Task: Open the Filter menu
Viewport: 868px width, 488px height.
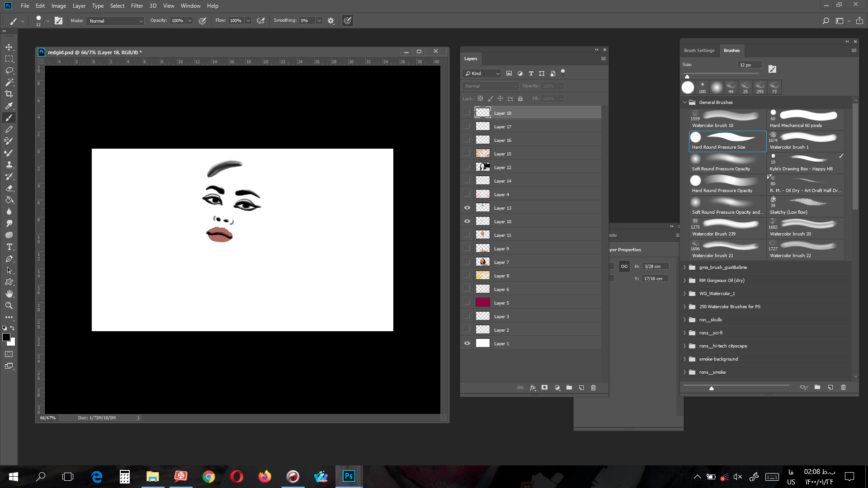Action: pos(137,6)
